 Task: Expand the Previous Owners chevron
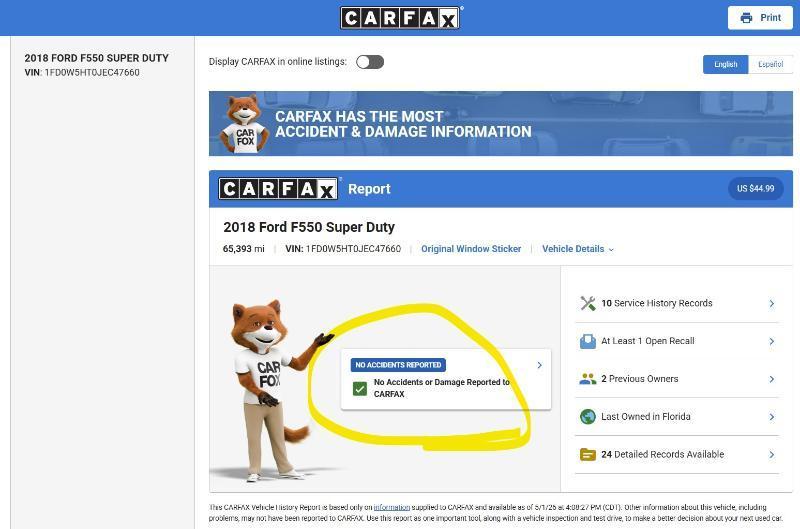click(x=771, y=379)
